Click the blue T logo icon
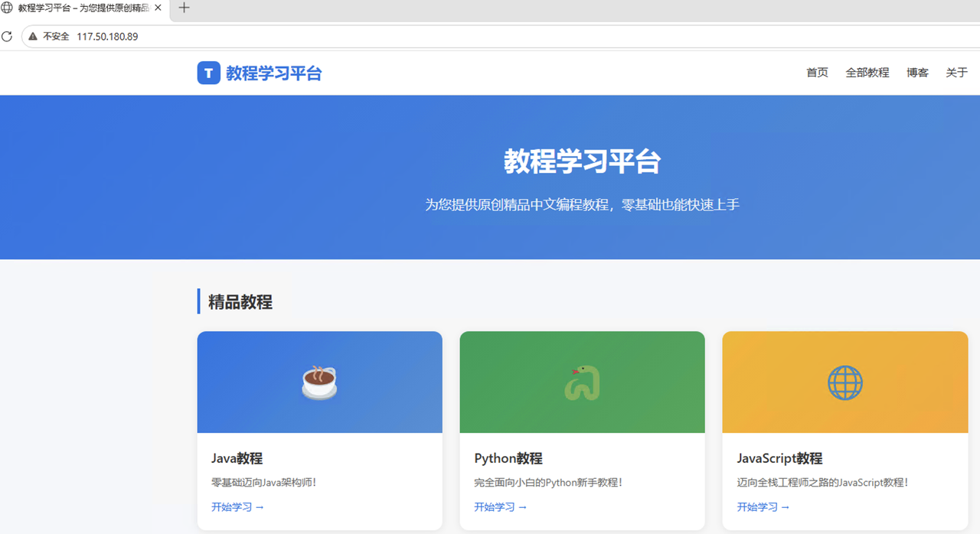This screenshot has width=980, height=534. tap(209, 73)
